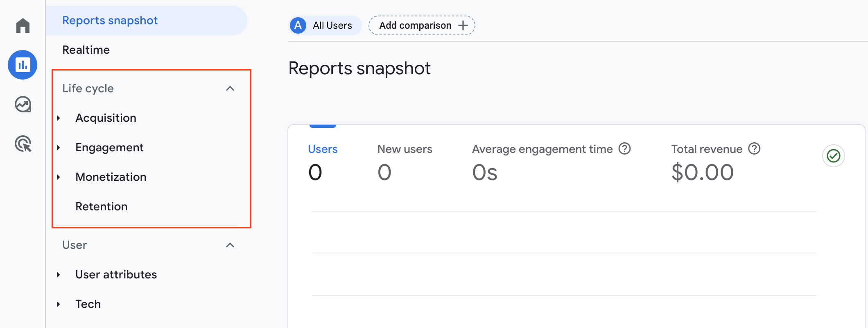The width and height of the screenshot is (868, 328).
Task: Click the $0.00 revenue value
Action: (x=703, y=172)
